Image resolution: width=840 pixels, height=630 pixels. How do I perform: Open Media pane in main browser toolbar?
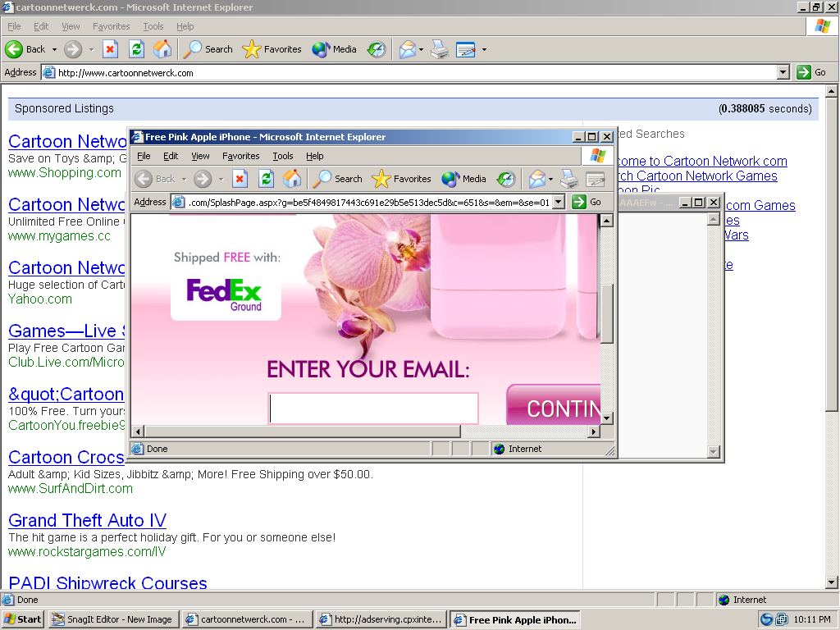(335, 49)
